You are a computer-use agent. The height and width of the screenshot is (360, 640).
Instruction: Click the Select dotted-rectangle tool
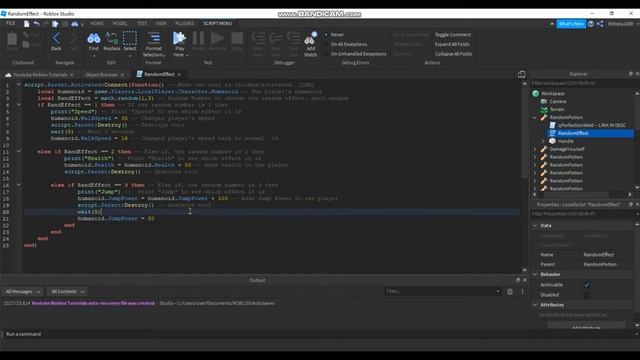tap(130, 38)
